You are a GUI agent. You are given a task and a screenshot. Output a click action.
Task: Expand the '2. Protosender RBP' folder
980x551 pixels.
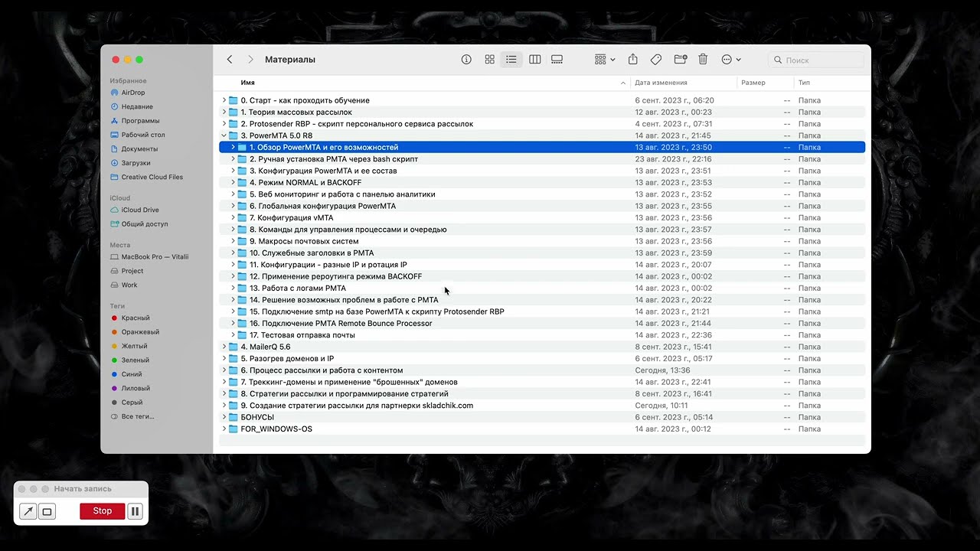tap(224, 124)
